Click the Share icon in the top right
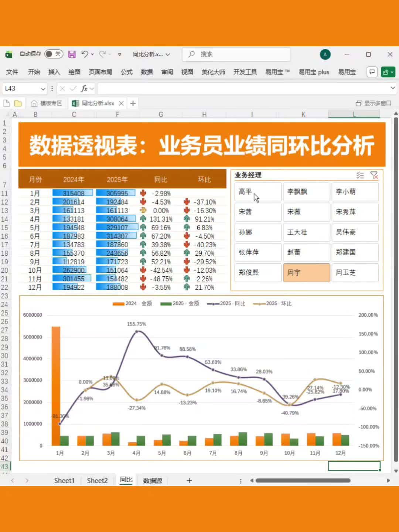This screenshot has width=399, height=532. point(388,72)
